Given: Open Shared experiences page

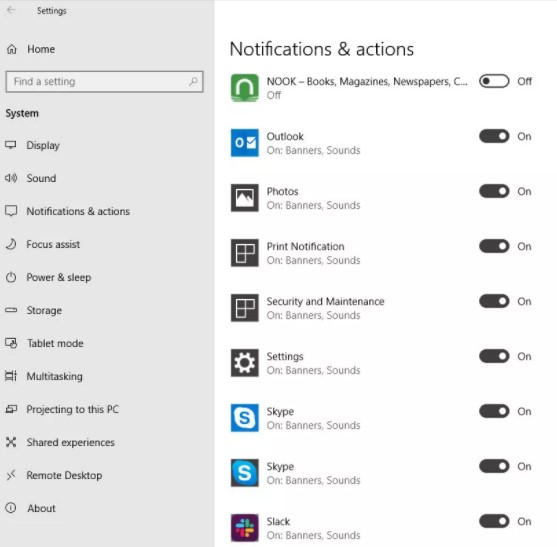Looking at the screenshot, I should point(71,442).
